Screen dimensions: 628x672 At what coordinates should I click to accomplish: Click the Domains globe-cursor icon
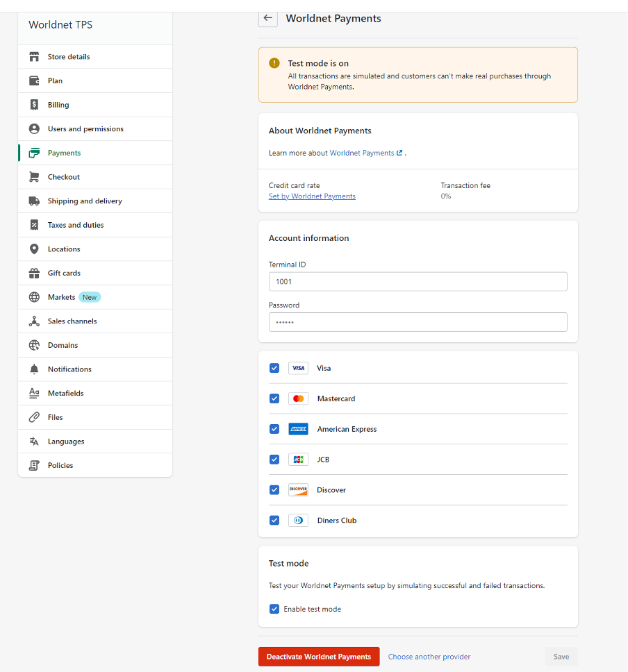34,345
